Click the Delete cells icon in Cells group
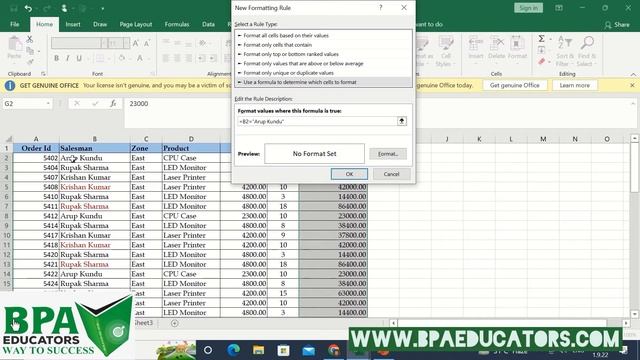The image size is (640, 360). coord(496,42)
